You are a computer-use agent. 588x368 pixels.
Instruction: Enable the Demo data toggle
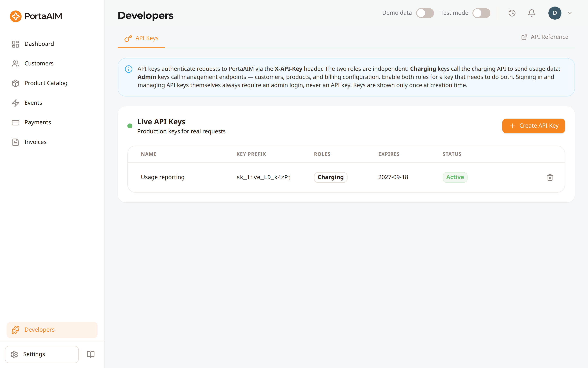(425, 13)
